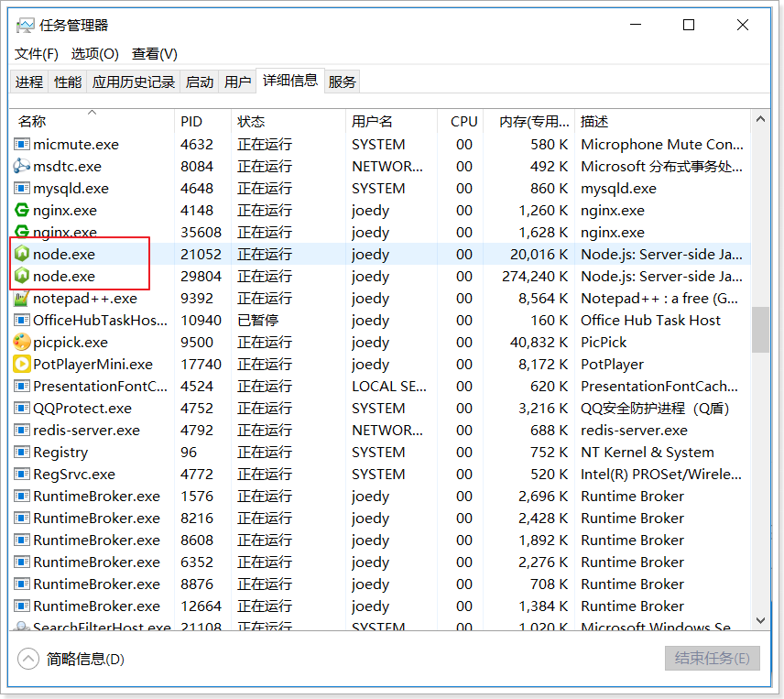Click the description "Microphone Mute Con..."
Viewport: 784px width, 699px height.
tap(662, 145)
